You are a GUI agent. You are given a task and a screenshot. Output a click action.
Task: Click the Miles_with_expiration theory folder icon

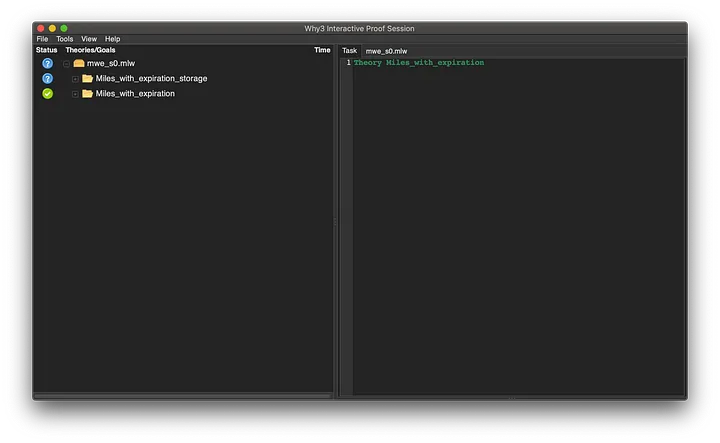click(x=88, y=93)
